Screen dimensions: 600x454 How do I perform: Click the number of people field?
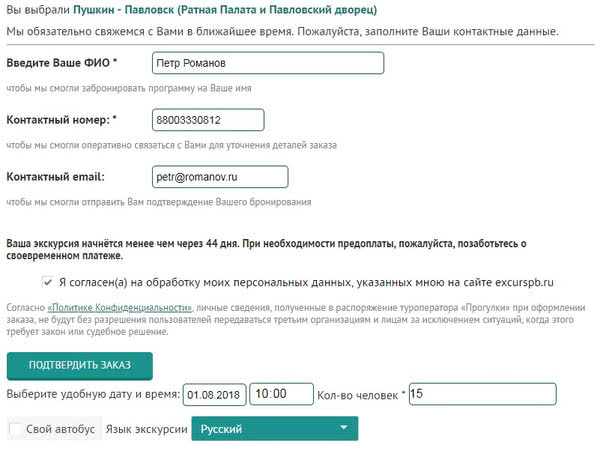[x=481, y=394]
